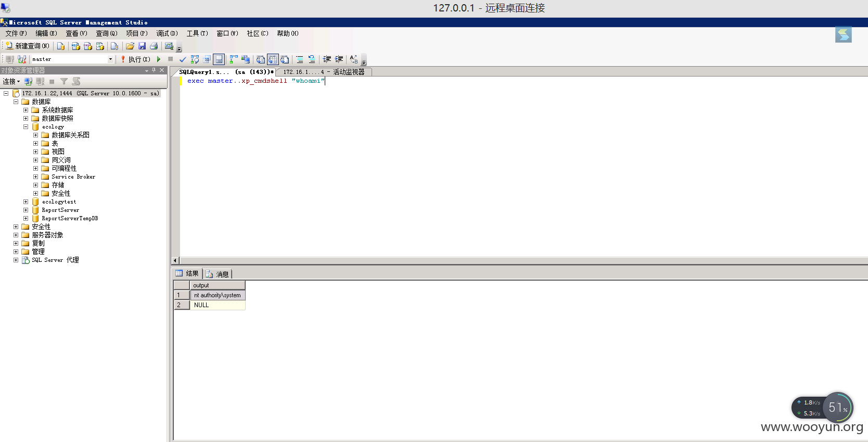Image resolution: width=868 pixels, height=442 pixels.
Task: Collapse the ecology database node
Action: [25, 127]
